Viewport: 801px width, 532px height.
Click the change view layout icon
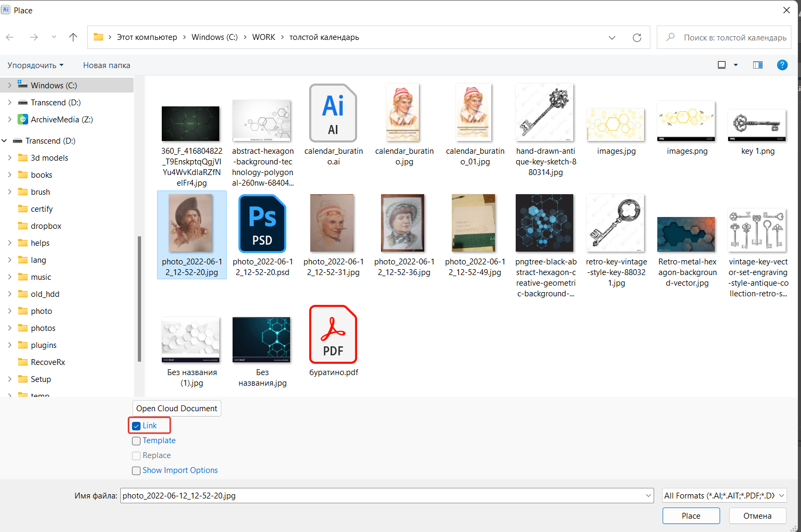(x=722, y=64)
